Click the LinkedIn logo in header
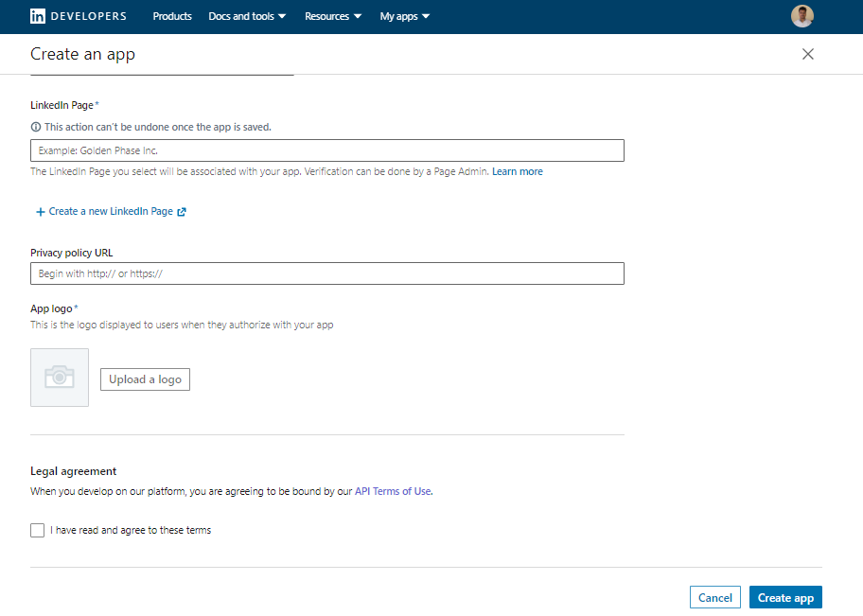 (38, 16)
